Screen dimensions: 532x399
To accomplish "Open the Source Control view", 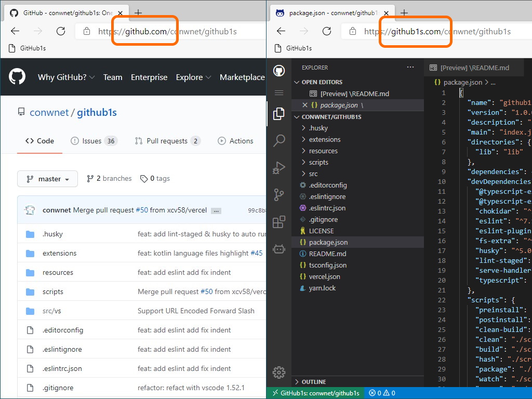I will [x=279, y=194].
